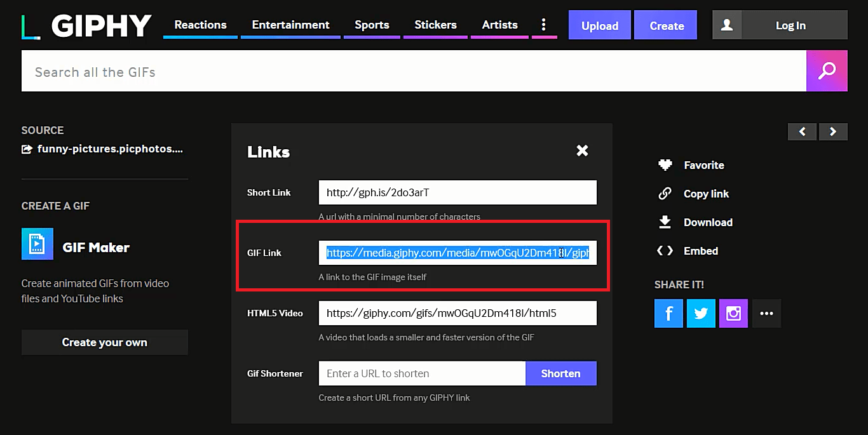The height and width of the screenshot is (435, 868).
Task: Click the SOURCE heading
Action: [x=43, y=130]
